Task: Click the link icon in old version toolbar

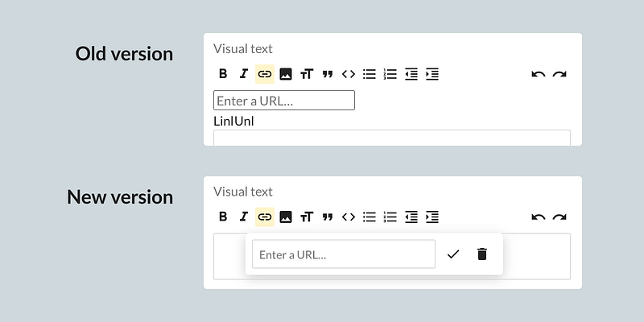Action: [264, 74]
